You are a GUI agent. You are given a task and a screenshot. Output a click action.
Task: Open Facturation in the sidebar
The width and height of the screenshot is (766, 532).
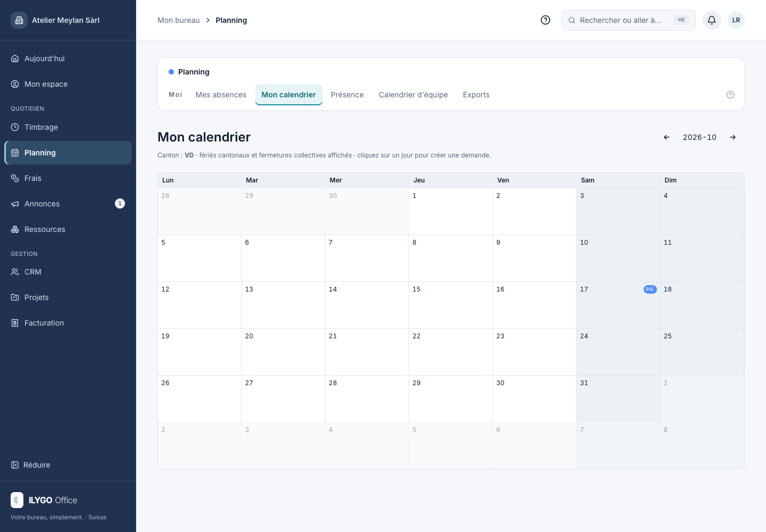[x=68, y=323]
